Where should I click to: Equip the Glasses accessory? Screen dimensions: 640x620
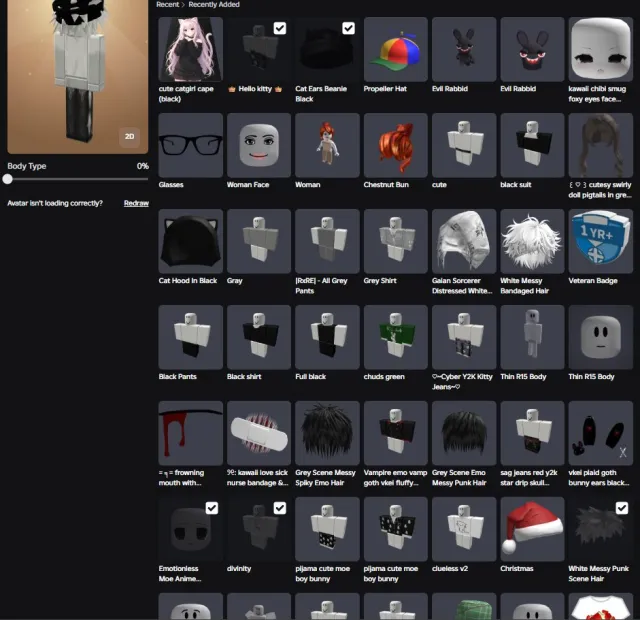(191, 145)
